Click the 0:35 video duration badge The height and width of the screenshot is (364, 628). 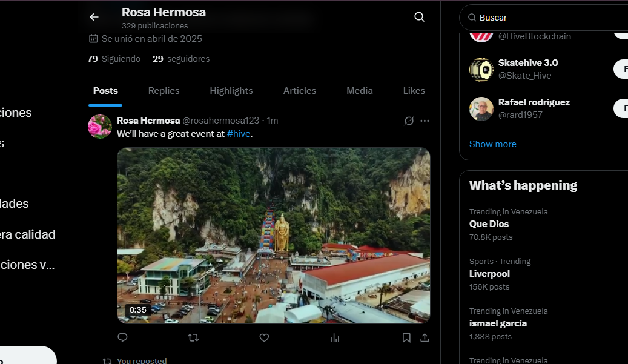(x=138, y=309)
